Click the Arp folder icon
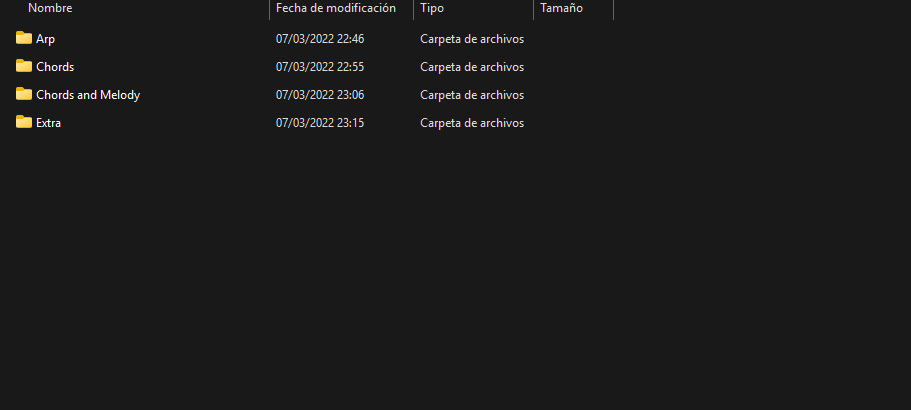 coord(24,38)
